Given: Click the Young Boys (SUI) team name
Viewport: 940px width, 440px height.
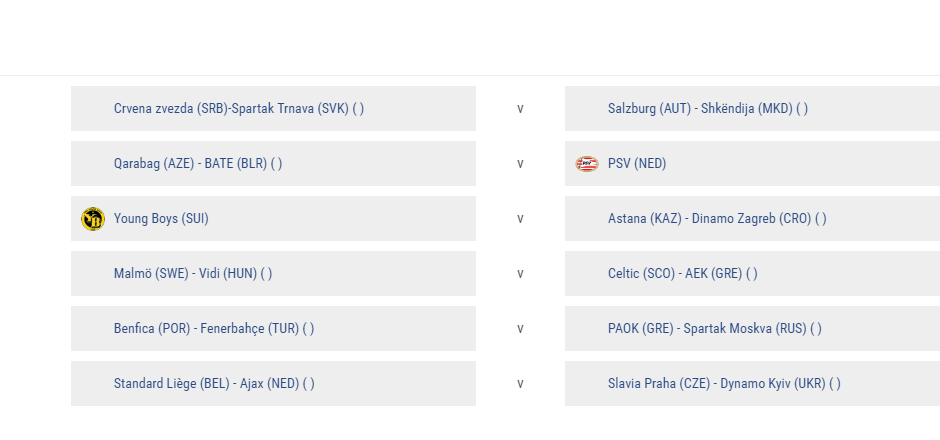Looking at the screenshot, I should click(161, 219).
